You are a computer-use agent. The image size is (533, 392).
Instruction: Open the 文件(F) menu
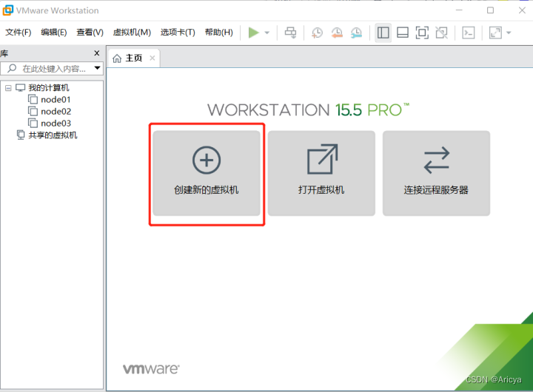(19, 33)
